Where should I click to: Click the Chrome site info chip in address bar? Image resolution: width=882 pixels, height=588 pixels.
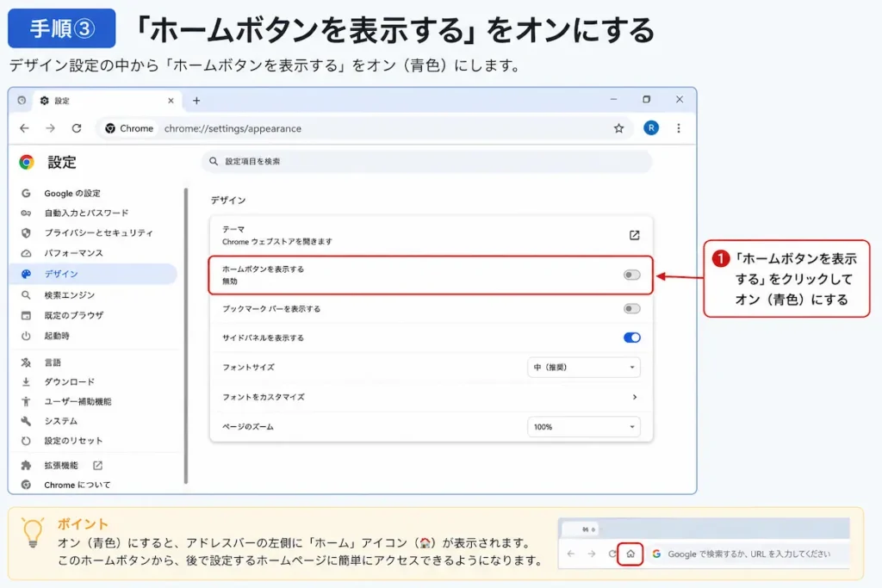pos(129,128)
